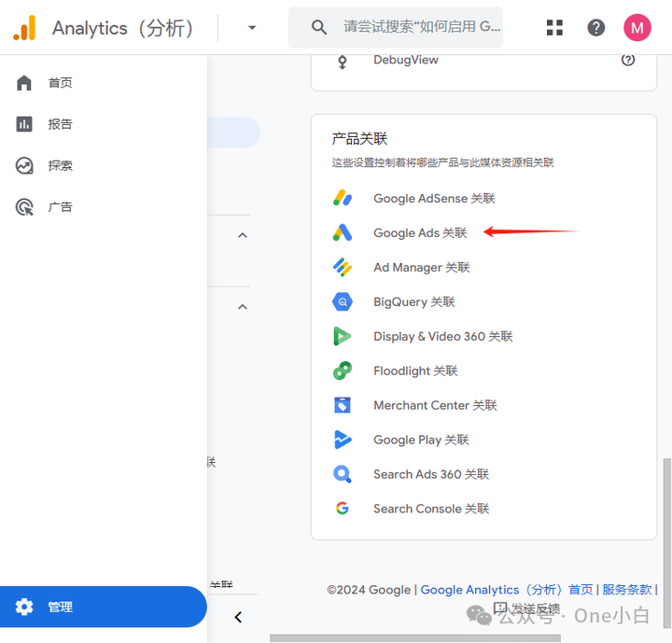Click the Google Play link icon
The image size is (672, 643).
pos(343,440)
